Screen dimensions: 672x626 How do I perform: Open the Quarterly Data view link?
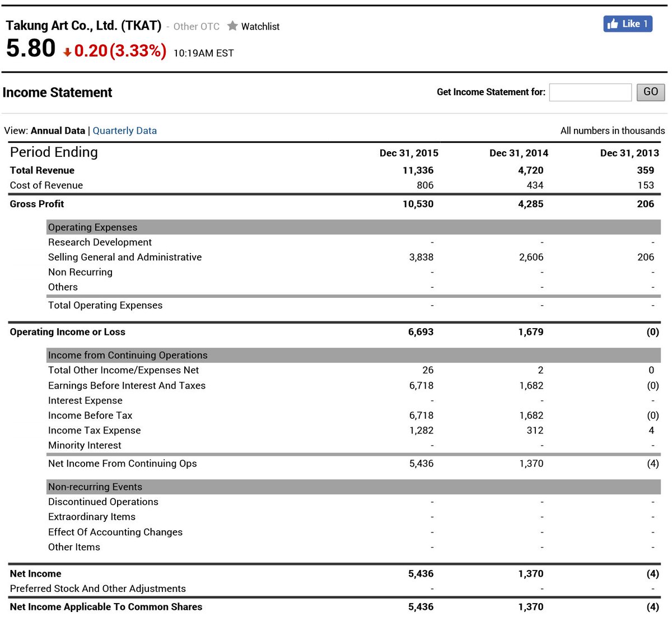click(124, 130)
